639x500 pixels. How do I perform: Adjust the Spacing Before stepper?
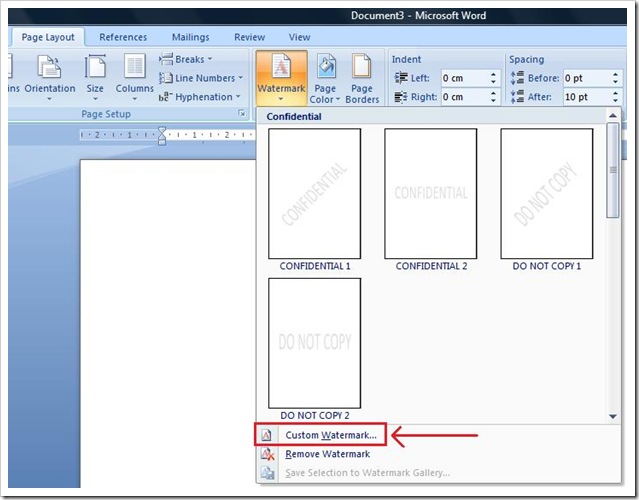coord(615,78)
